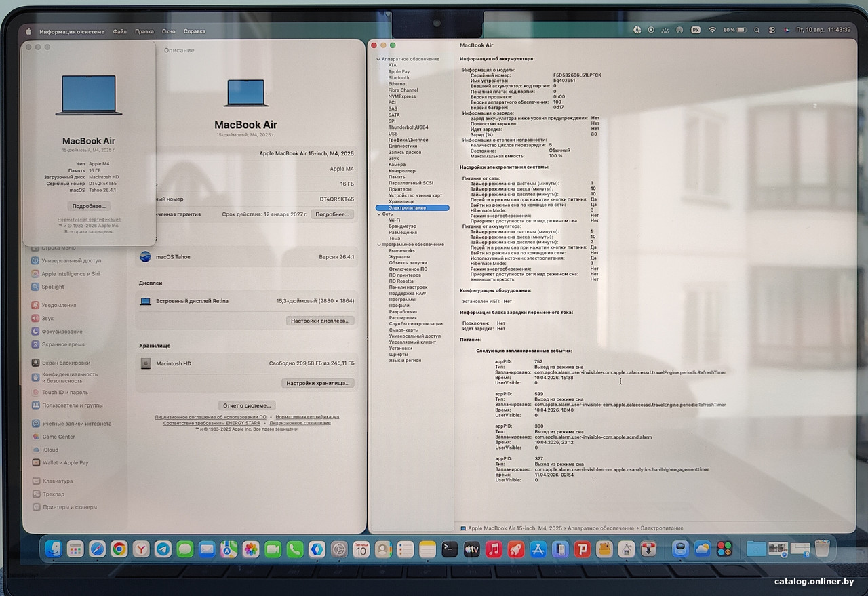Open the Notes app in the Dock
Image resolution: width=868 pixels, height=596 pixels.
tap(427, 549)
